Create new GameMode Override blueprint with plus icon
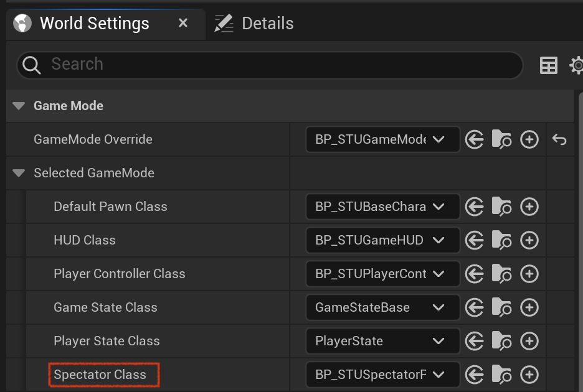Screen dimensions: 583x392 529,140
